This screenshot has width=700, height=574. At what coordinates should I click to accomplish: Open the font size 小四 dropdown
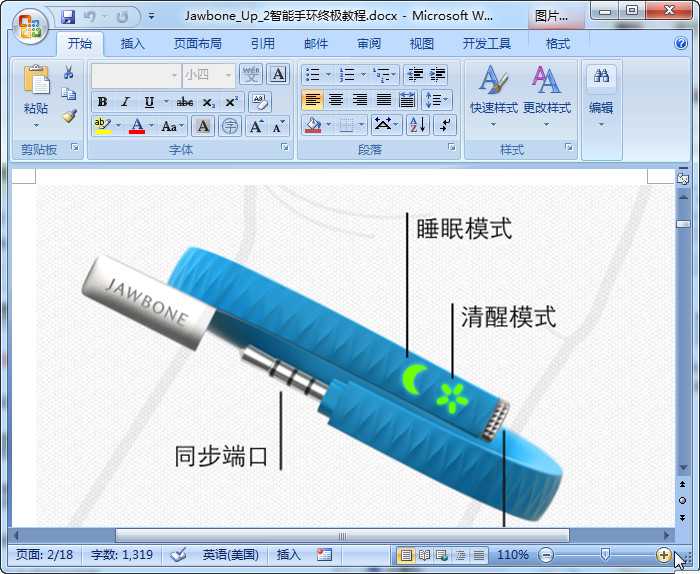point(229,75)
